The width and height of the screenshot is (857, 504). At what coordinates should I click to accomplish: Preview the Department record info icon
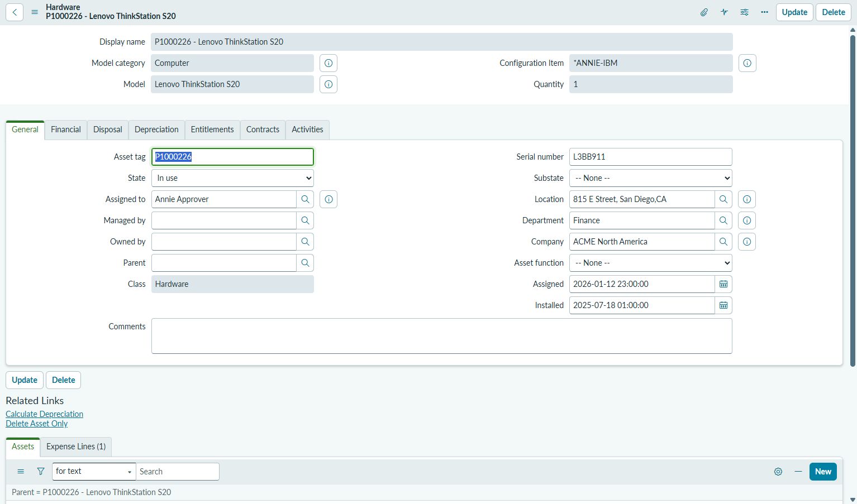point(747,220)
